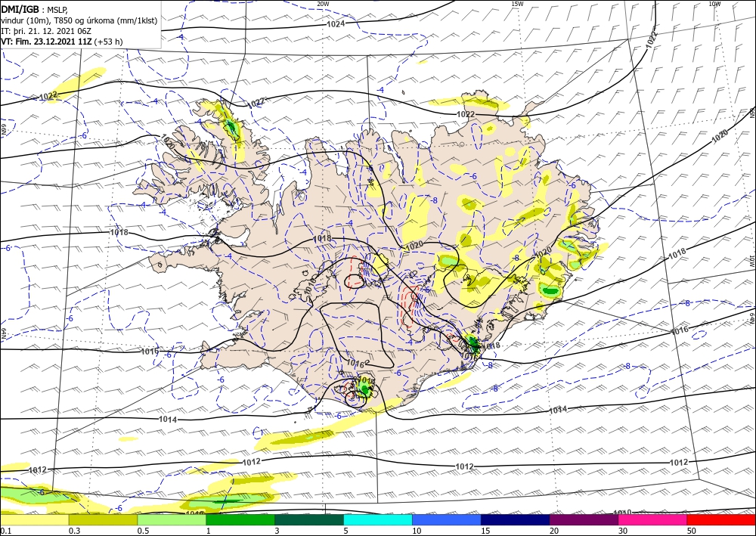The height and width of the screenshot is (536, 756).
Task: Pick the light green 0.5–1 legend swatch
Action: click(x=172, y=519)
